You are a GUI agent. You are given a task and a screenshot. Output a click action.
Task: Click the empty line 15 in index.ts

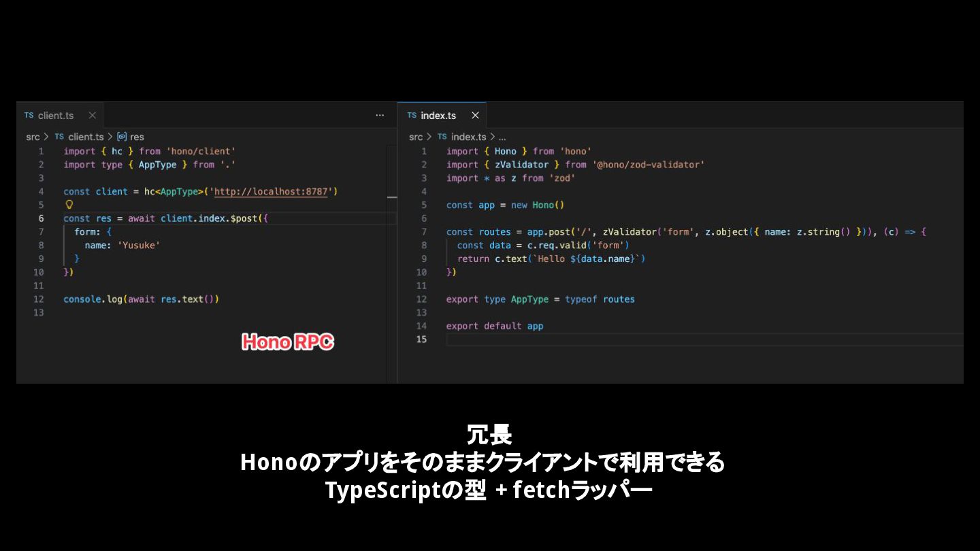pos(704,339)
